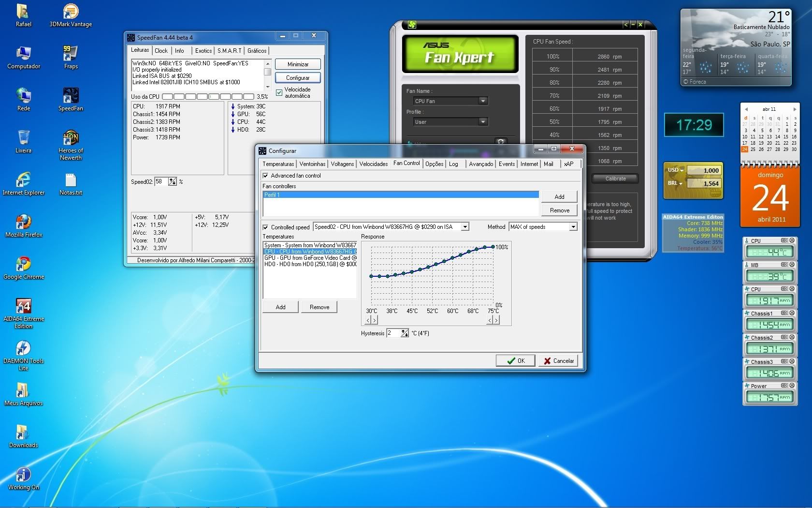
Task: Select Perfil 1 in the Fan controllers list
Action: click(x=401, y=194)
